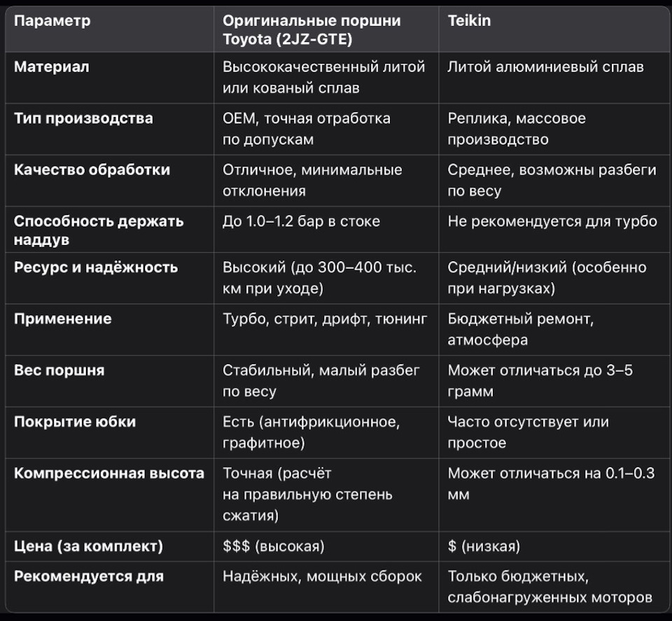The height and width of the screenshot is (621, 672).
Task: Select the "$$$ (высокая)" price cell
Action: tap(274, 545)
